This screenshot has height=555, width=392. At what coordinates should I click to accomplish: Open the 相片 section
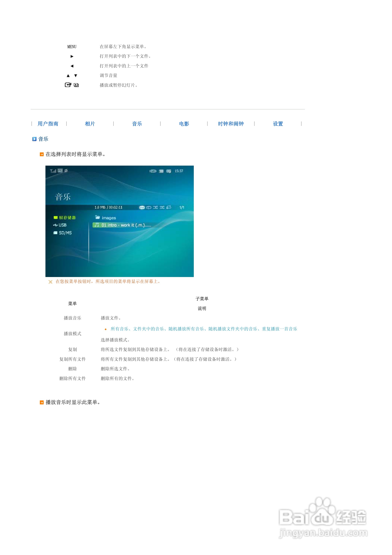pyautogui.click(x=90, y=124)
